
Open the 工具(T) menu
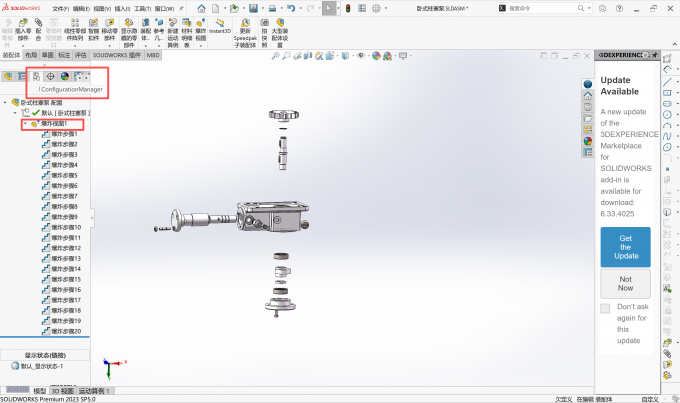pyautogui.click(x=143, y=8)
